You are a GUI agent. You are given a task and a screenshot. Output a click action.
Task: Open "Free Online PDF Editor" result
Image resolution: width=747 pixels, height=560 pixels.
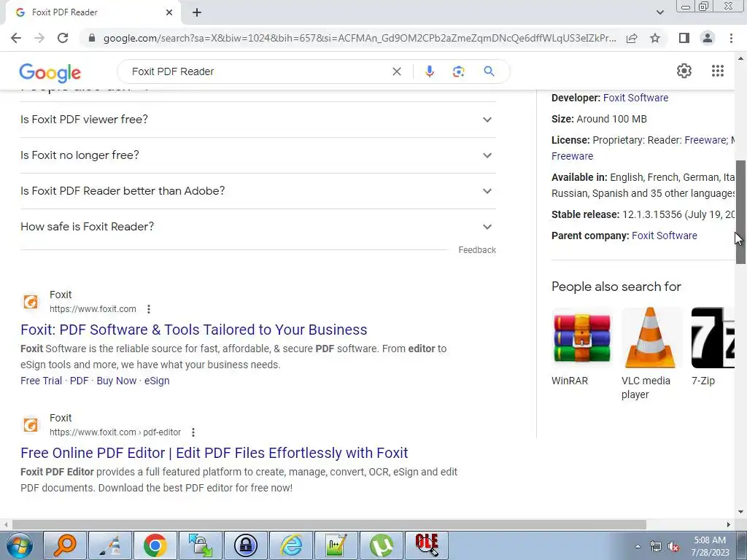point(214,453)
